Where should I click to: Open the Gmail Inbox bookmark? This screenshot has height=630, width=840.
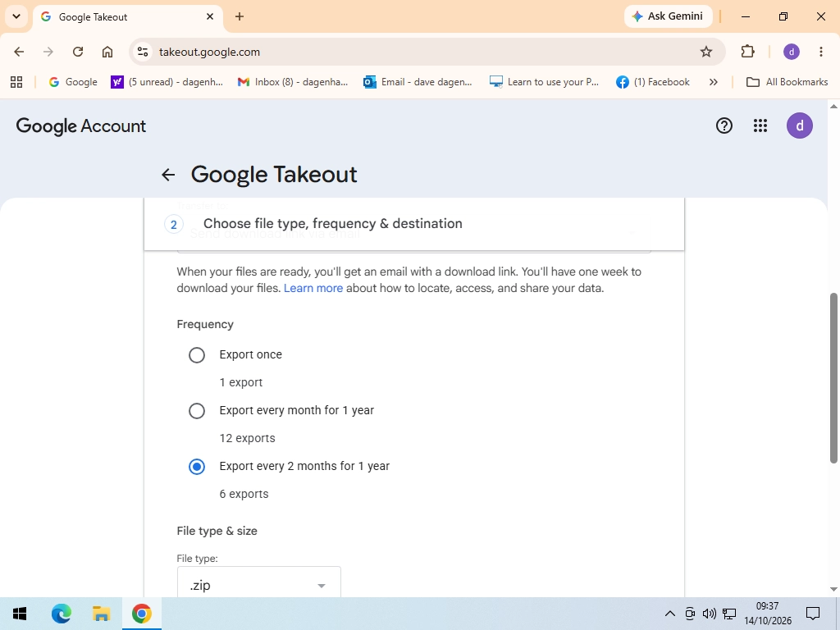point(293,82)
